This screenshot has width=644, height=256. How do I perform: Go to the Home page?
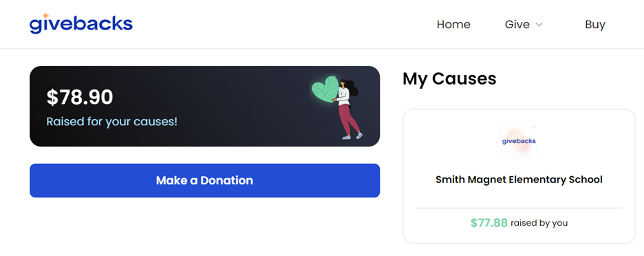point(453,25)
